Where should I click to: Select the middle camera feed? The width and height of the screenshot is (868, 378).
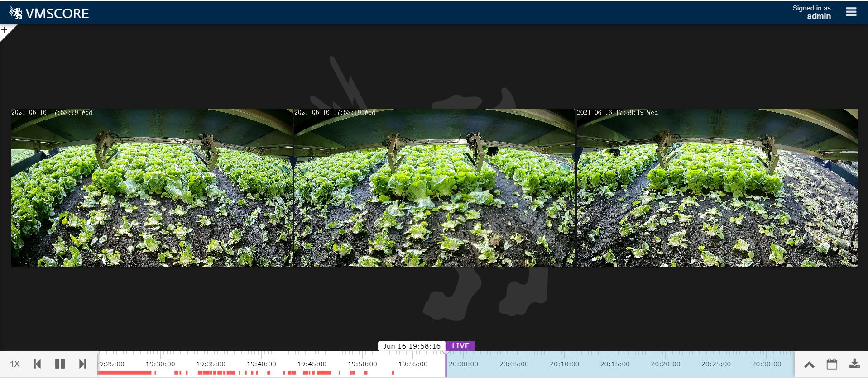[434, 187]
